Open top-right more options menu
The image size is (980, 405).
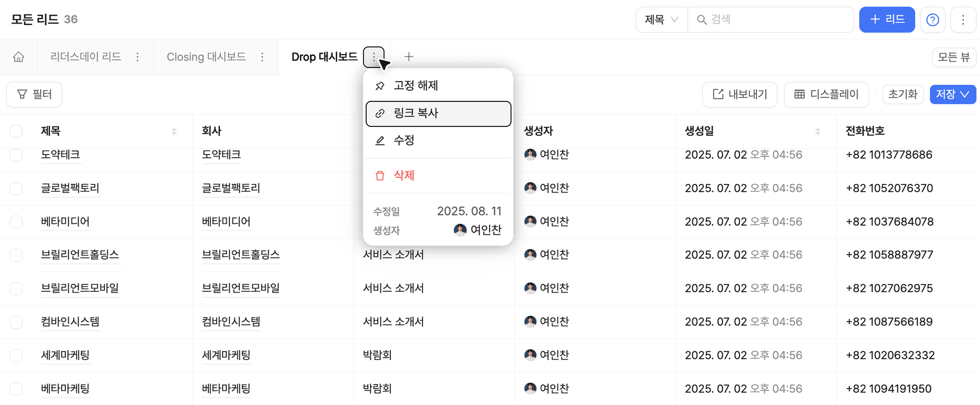click(963, 20)
